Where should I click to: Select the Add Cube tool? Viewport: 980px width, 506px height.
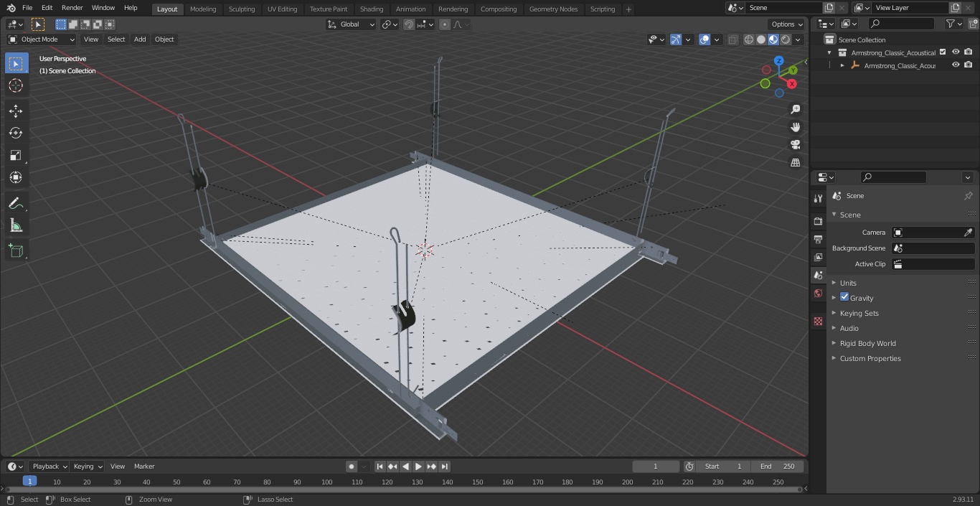click(x=16, y=250)
